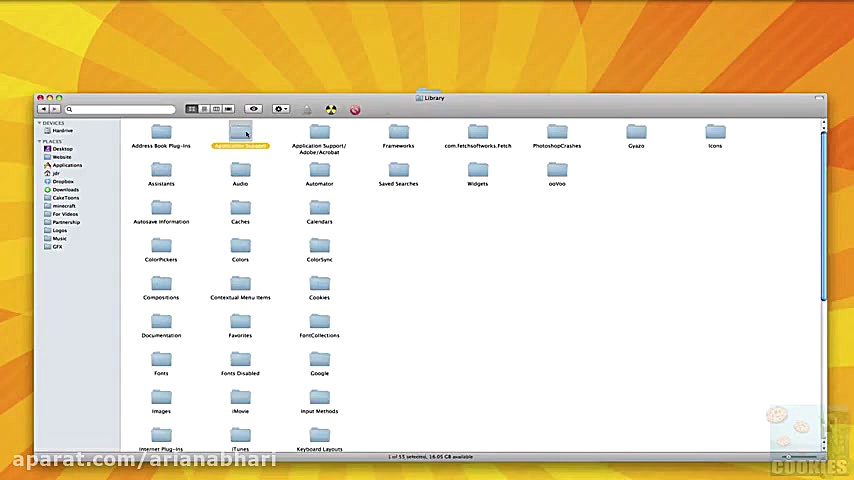The width and height of the screenshot is (854, 480).
Task: Switch to list view mode
Action: tap(204, 109)
